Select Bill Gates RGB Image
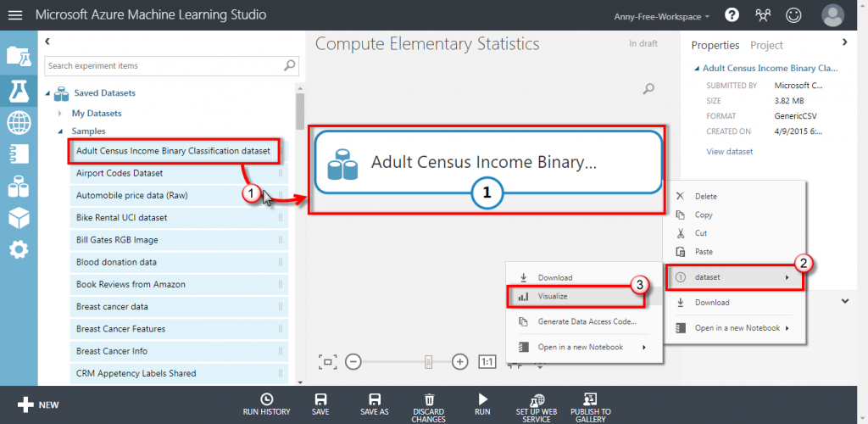 [179, 240]
